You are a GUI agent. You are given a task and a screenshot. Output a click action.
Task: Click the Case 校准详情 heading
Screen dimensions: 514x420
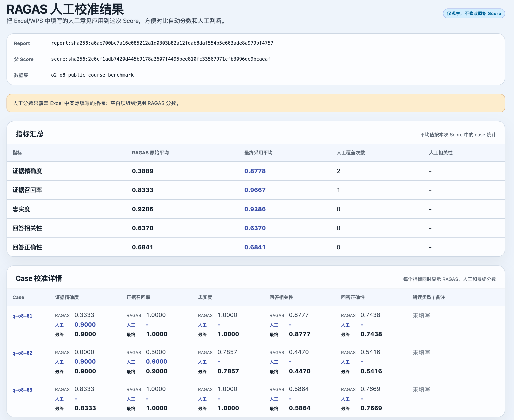click(39, 278)
